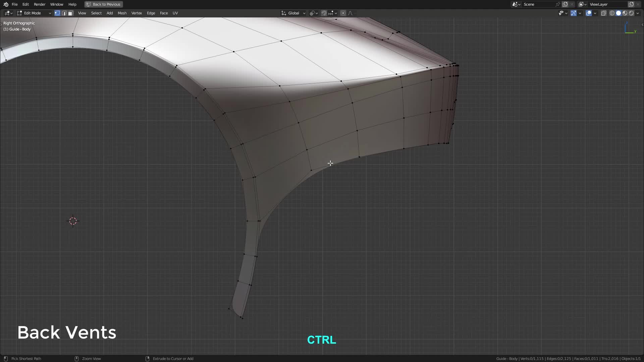Toggle the snap magnet icon
Image resolution: width=644 pixels, height=362 pixels.
[x=324, y=13]
